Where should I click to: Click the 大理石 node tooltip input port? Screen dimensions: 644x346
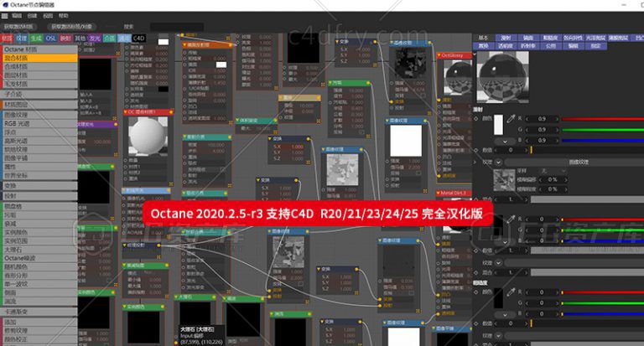pos(176,343)
